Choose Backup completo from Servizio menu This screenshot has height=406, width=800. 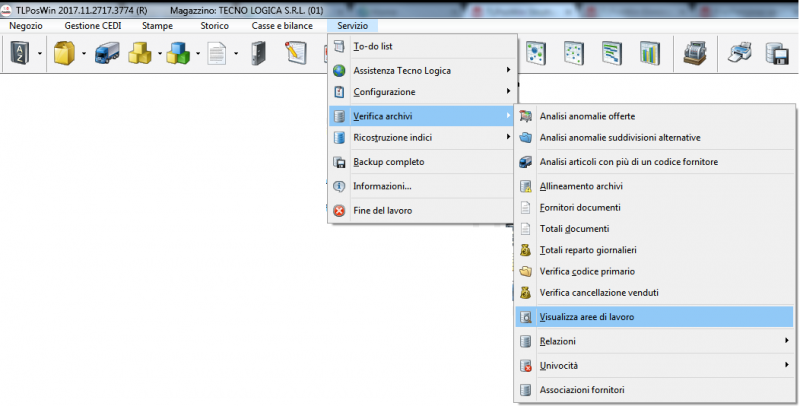coord(389,162)
